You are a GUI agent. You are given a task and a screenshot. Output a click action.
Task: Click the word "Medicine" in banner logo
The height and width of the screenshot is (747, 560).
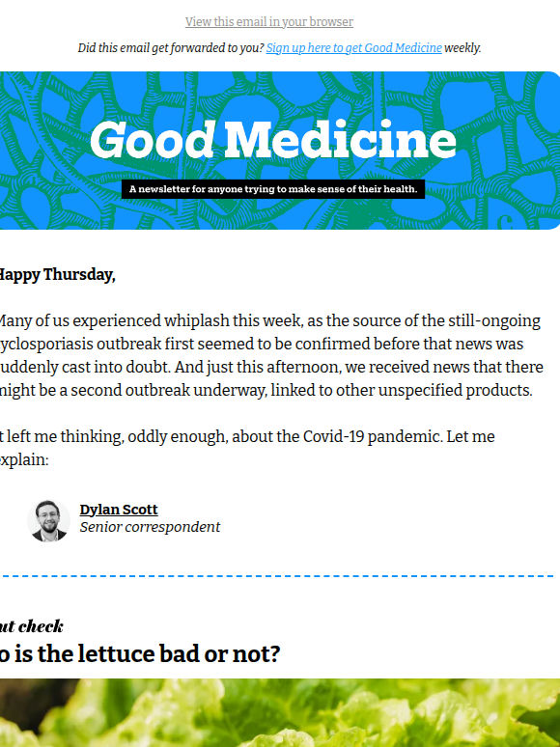coord(340,140)
